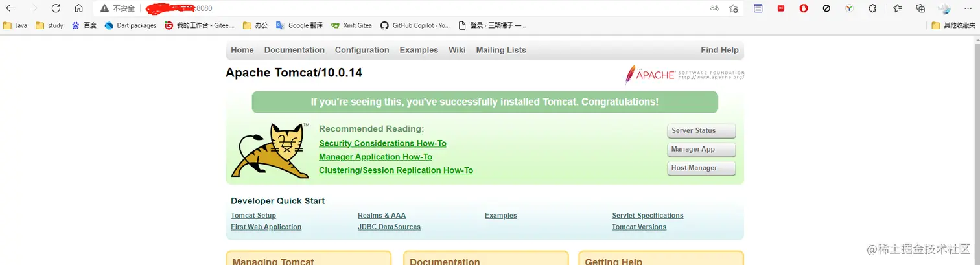The image size is (980, 265).
Task: Open the red hand ad-blocker extension icon
Action: click(804, 8)
